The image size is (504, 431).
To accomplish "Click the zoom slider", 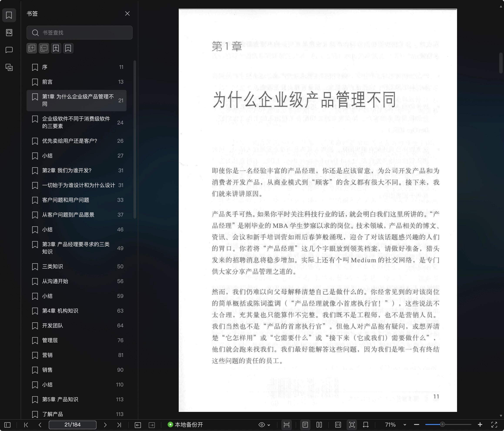I will click(x=448, y=425).
